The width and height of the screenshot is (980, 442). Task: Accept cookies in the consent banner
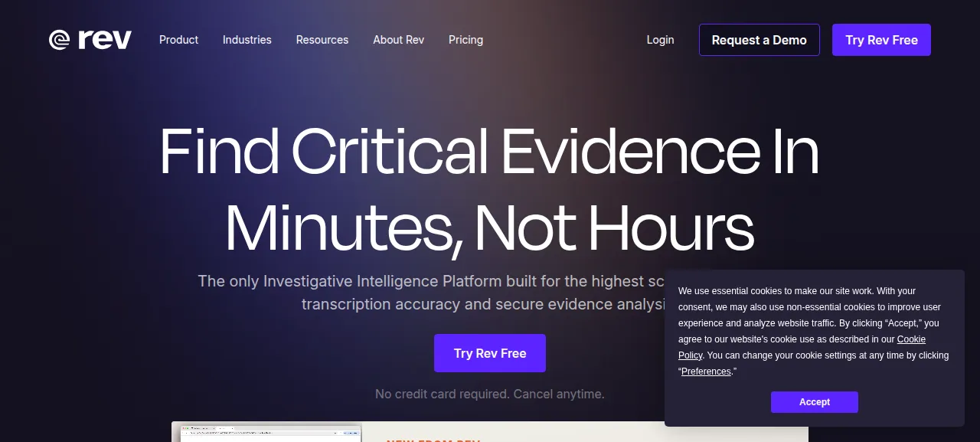point(814,402)
